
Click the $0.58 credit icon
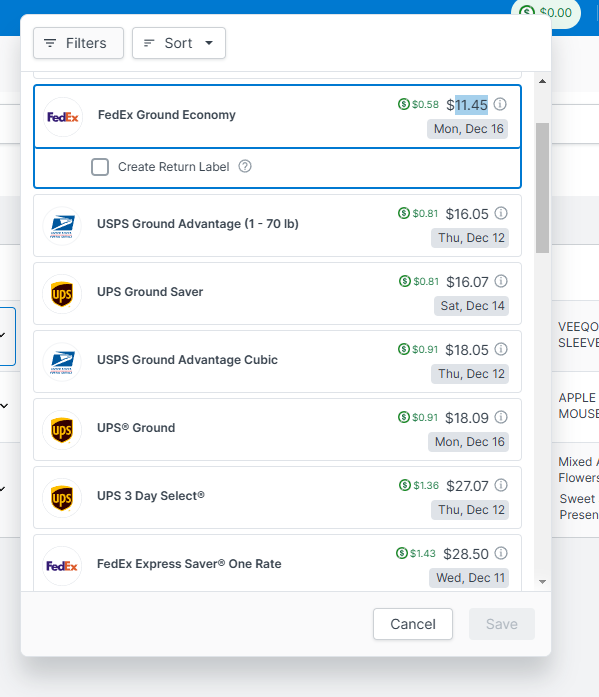[403, 104]
